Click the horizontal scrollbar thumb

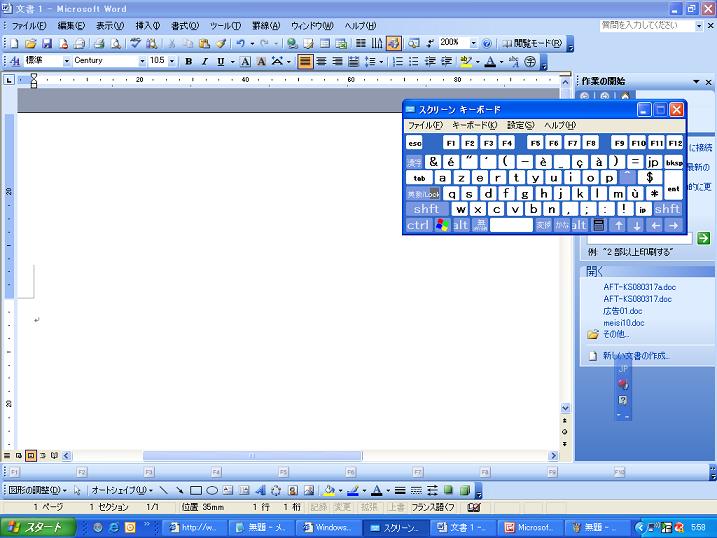pyautogui.click(x=252, y=455)
